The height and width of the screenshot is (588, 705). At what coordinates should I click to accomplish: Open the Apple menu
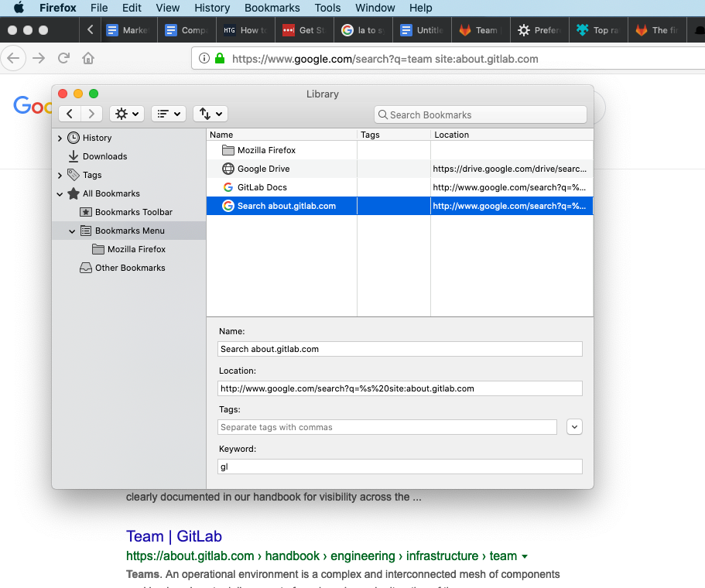point(19,8)
